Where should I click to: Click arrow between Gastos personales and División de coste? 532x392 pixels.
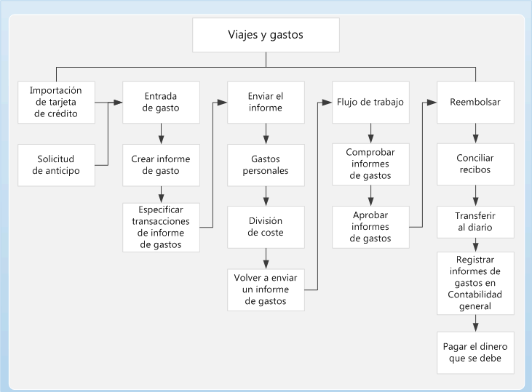tap(266, 196)
